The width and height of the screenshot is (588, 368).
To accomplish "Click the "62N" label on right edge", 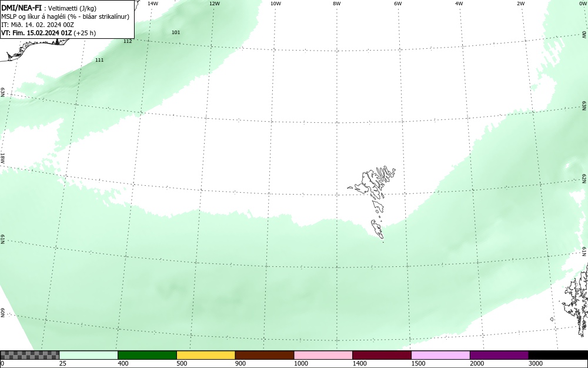I will click(584, 178).
